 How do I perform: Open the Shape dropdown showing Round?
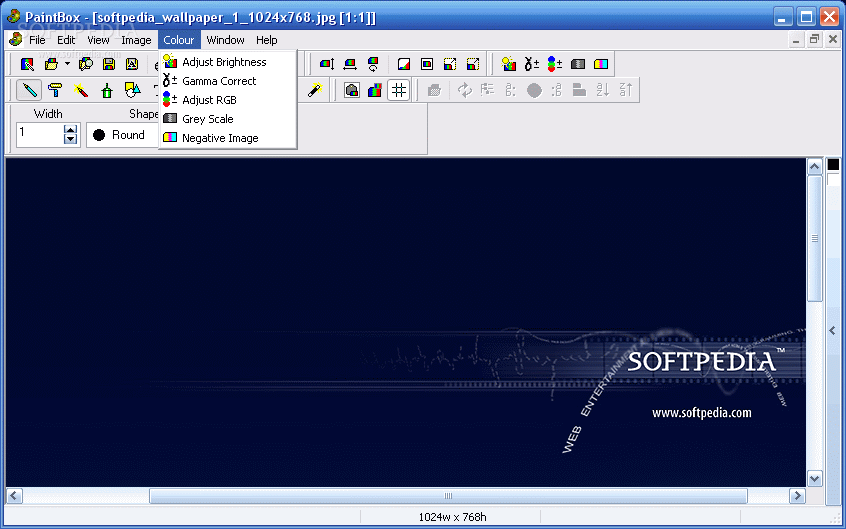click(x=122, y=135)
